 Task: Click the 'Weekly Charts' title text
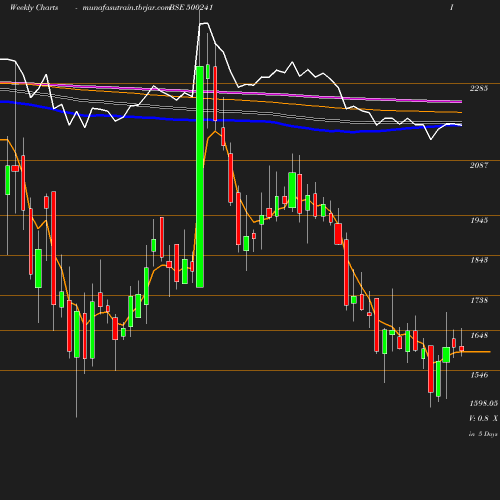(x=34, y=7)
